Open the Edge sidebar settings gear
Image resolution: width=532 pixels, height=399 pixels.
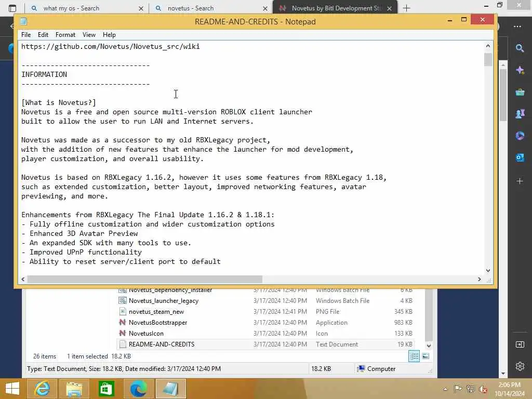coord(520,366)
